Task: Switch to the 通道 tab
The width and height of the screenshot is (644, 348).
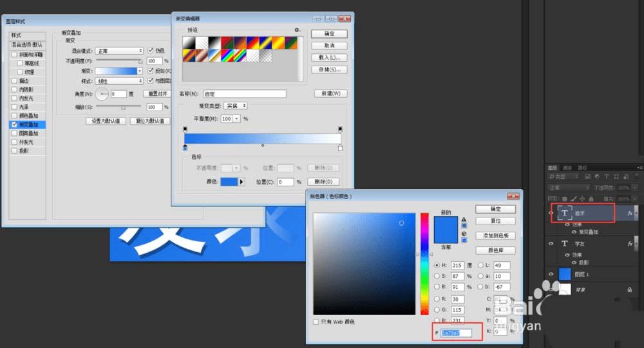Action: [567, 168]
